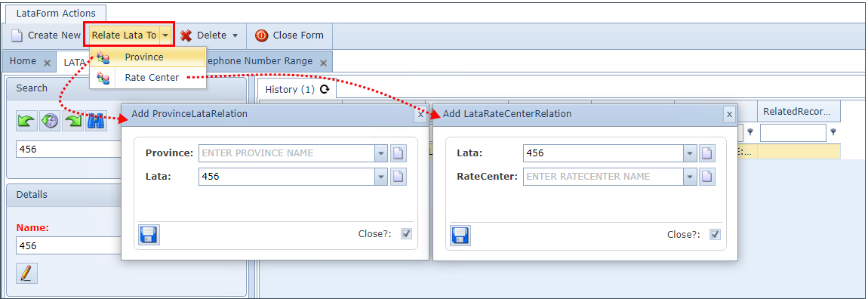Screen dimensions: 868x299
Task: Select Rate Center from the Relate menu
Action: [x=147, y=78]
